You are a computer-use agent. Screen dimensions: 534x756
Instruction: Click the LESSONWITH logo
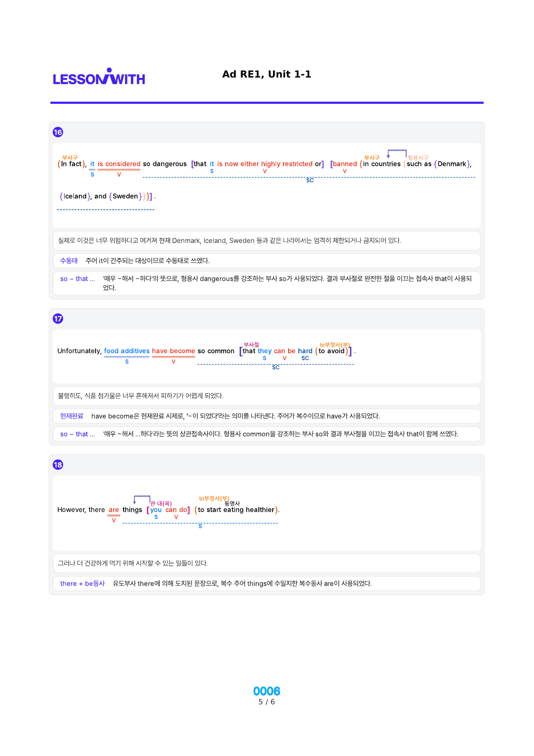tap(99, 77)
